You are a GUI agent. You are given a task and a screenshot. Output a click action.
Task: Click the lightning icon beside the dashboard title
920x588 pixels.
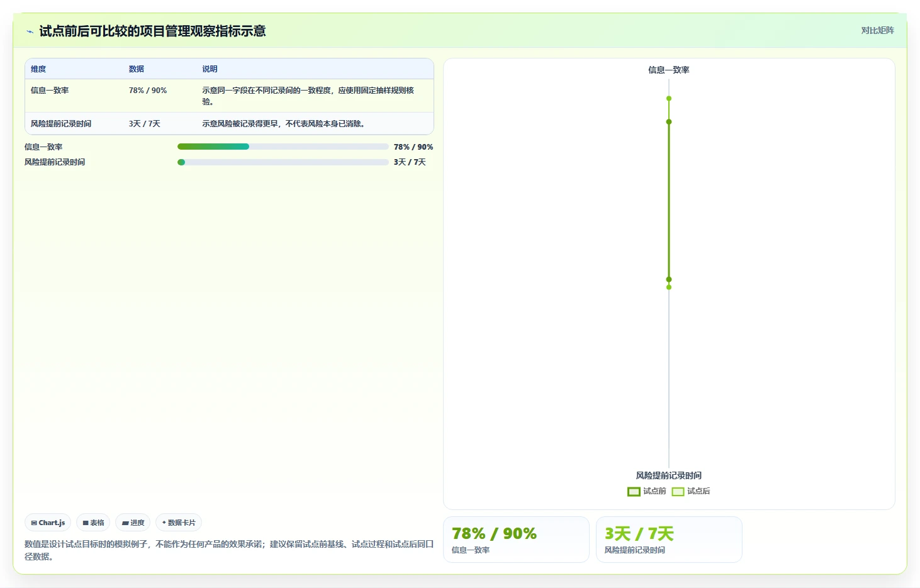pos(30,31)
